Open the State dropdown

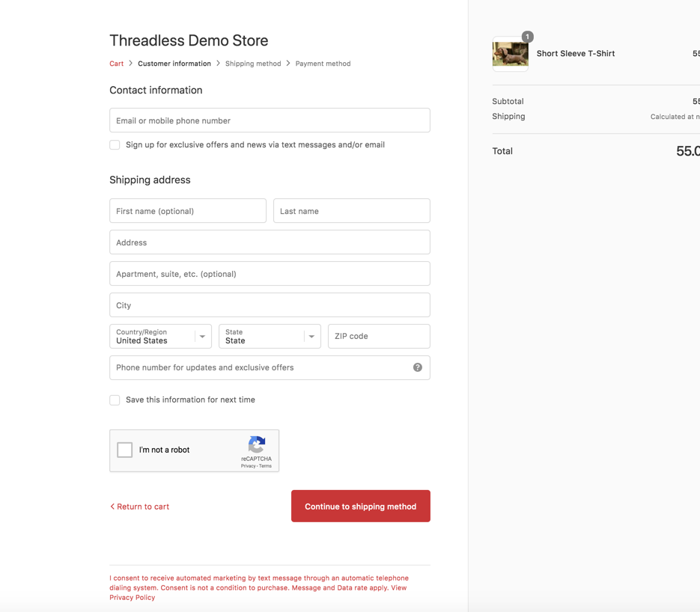pos(270,337)
